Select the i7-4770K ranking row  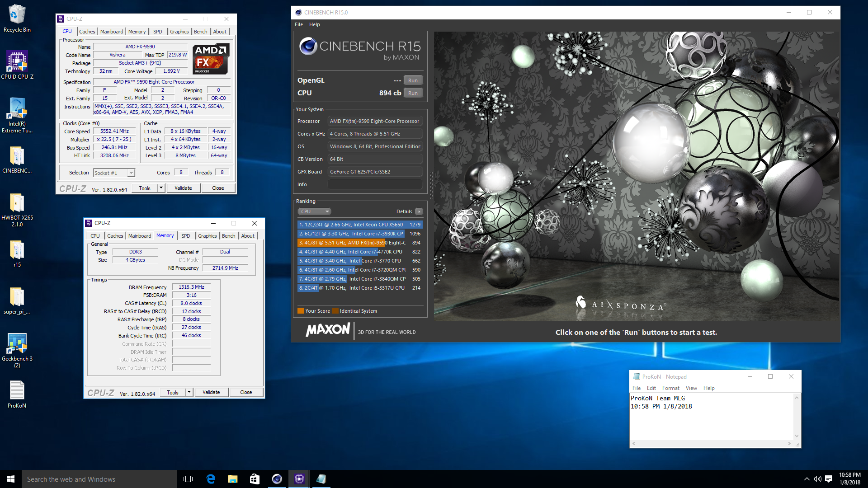click(x=360, y=252)
